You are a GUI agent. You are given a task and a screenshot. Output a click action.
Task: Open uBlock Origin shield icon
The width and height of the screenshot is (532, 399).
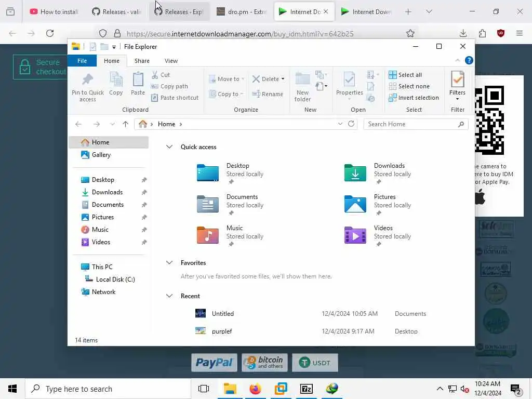tap(501, 33)
